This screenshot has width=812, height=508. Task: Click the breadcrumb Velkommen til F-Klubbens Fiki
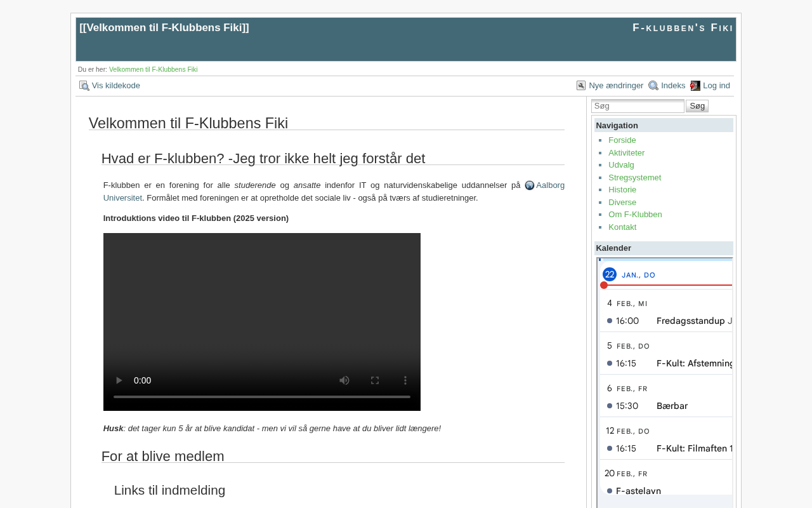click(x=154, y=69)
